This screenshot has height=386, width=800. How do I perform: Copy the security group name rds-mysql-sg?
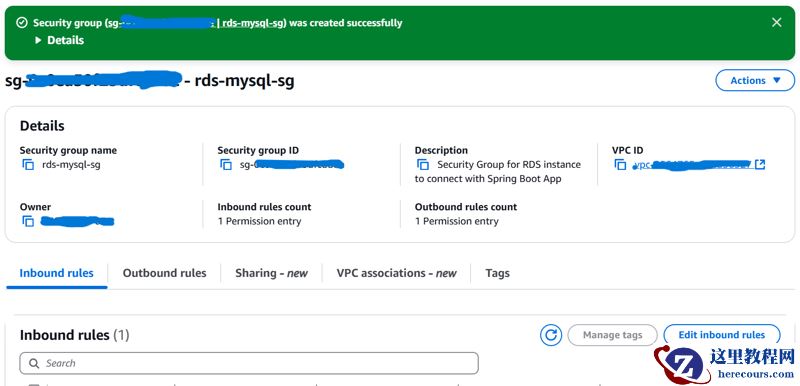(28, 165)
